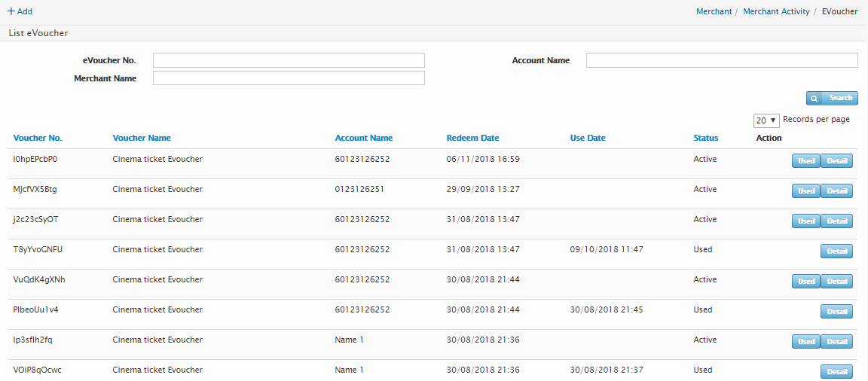Sort list by Use Date header

(588, 138)
